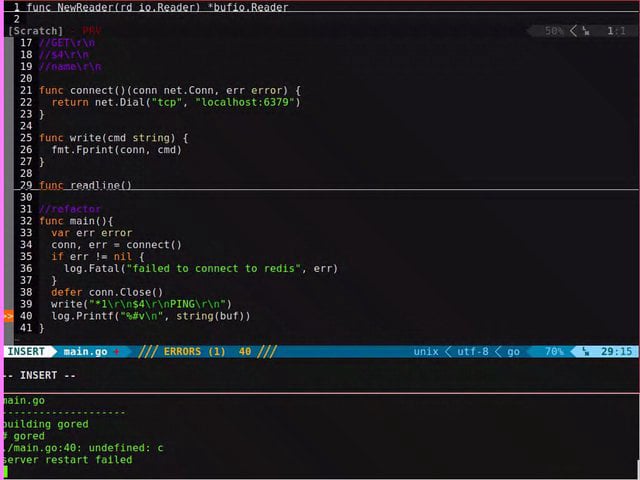Image resolution: width=640 pixels, height=480 pixels.
Task: Click the "localhost:6379" string literal
Action: [244, 102]
